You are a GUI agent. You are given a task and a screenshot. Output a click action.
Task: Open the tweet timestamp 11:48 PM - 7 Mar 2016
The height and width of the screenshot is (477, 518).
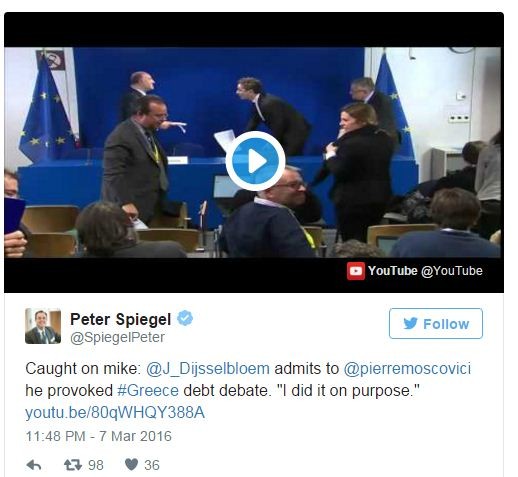99,436
